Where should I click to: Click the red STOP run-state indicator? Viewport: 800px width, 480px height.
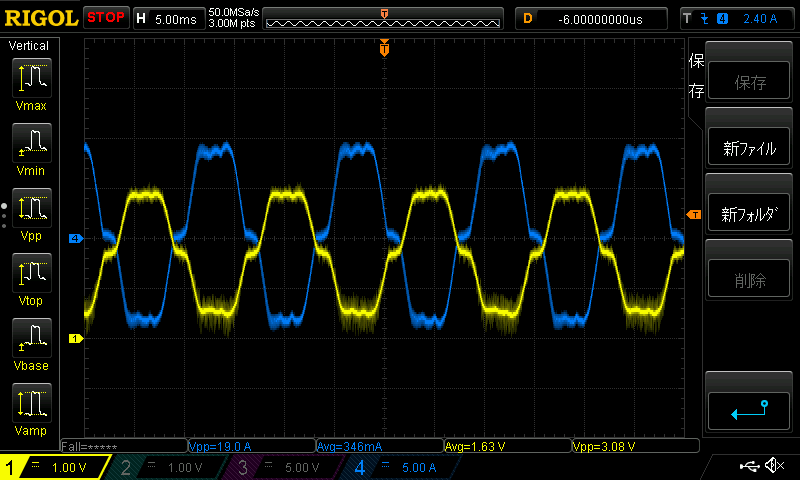[x=106, y=18]
